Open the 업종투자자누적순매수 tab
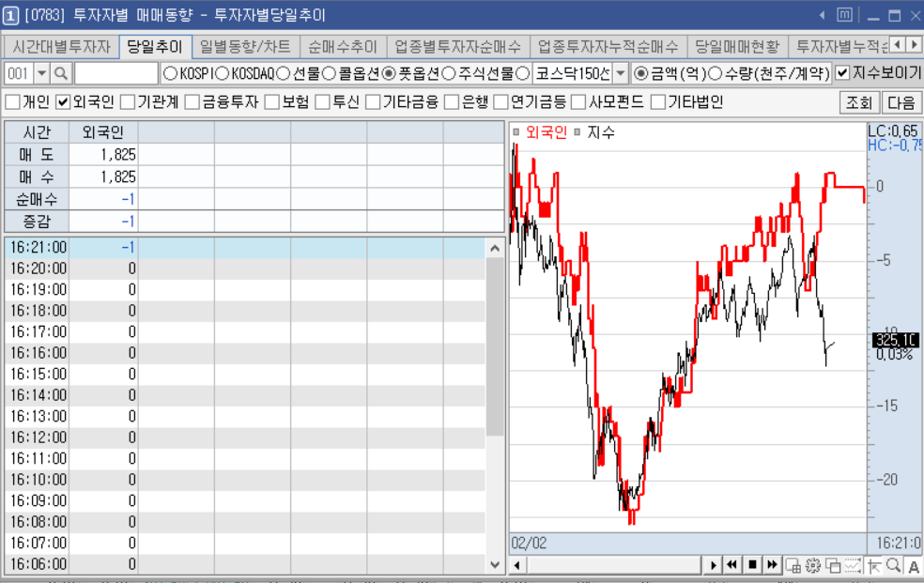 (608, 47)
